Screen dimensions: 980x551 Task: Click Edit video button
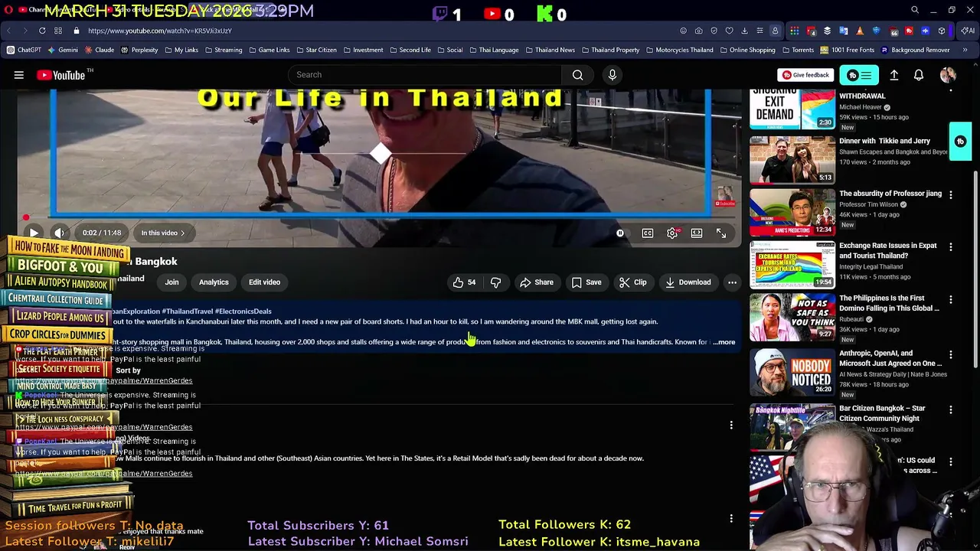click(264, 282)
